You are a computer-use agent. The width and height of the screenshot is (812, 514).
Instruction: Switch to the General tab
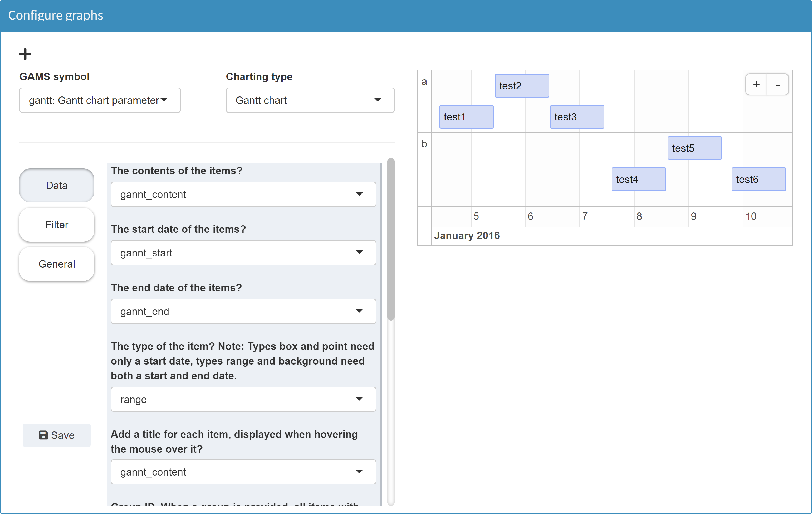point(56,264)
